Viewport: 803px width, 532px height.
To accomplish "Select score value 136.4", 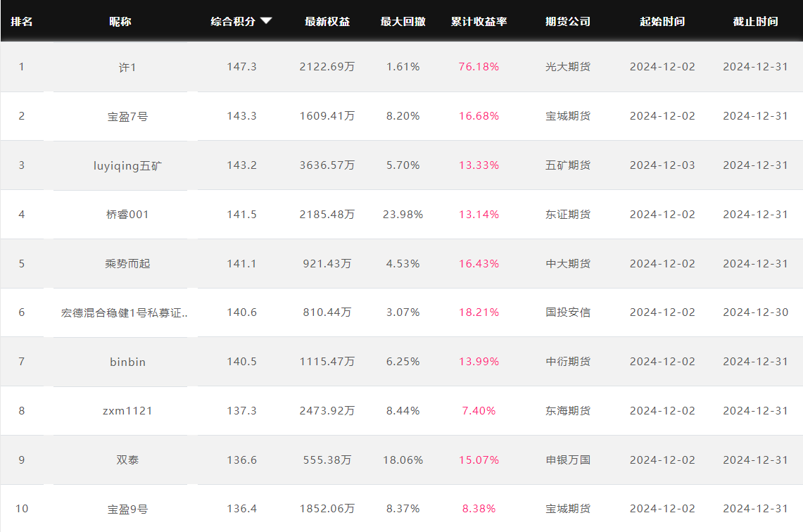I will 241,509.
